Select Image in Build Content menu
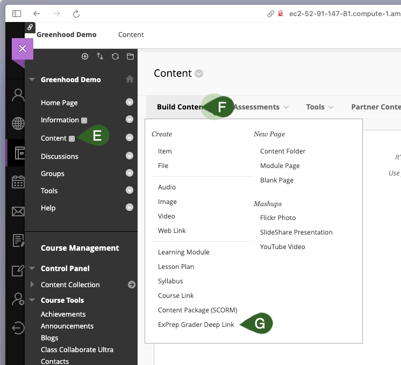This screenshot has height=365, width=401. point(167,202)
